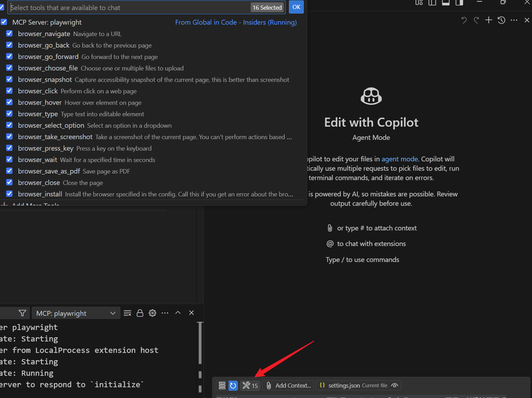Click the MCP server list icon in the chat input
This screenshot has width=532, height=398.
point(222,386)
